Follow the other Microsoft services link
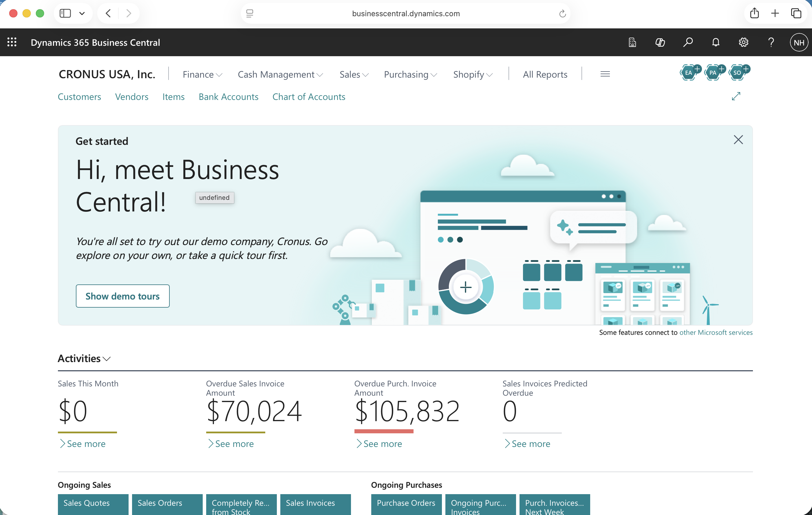The height and width of the screenshot is (515, 812). 716,332
